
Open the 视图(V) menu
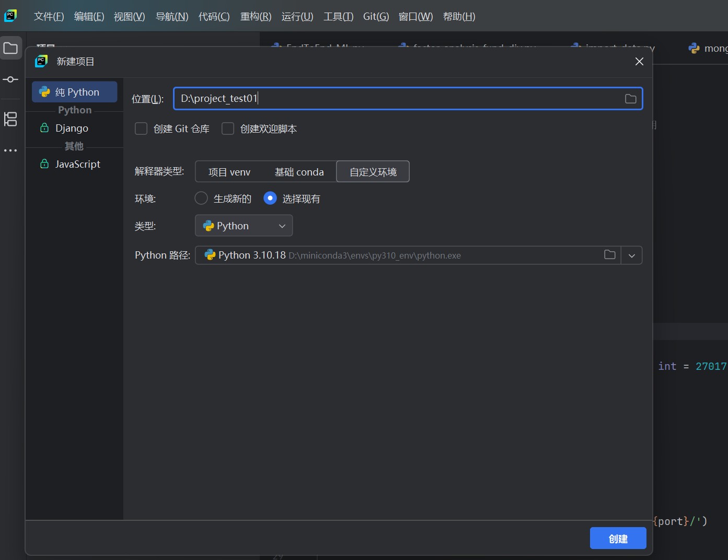tap(130, 17)
